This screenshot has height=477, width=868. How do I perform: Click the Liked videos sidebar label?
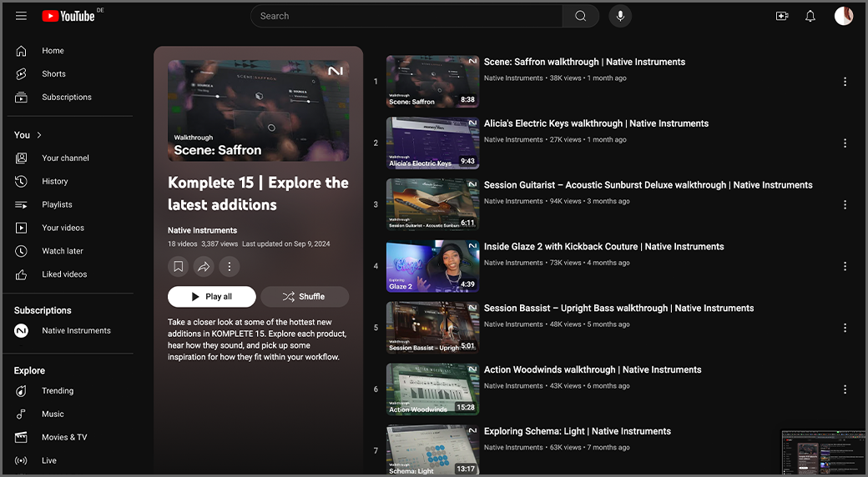click(x=64, y=274)
